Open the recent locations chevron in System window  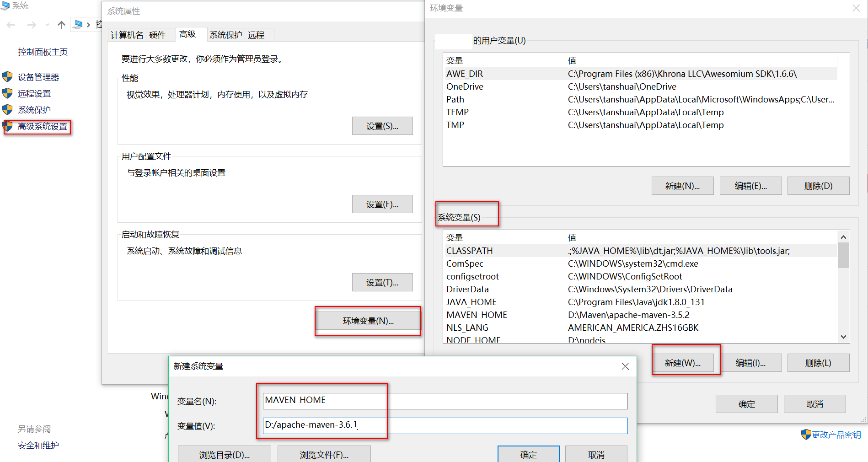tap(47, 25)
